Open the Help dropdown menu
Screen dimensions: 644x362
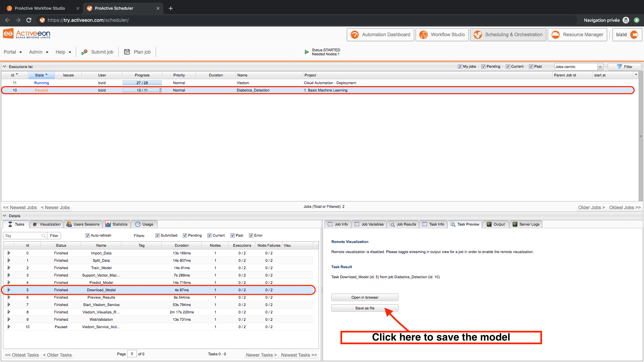click(63, 52)
